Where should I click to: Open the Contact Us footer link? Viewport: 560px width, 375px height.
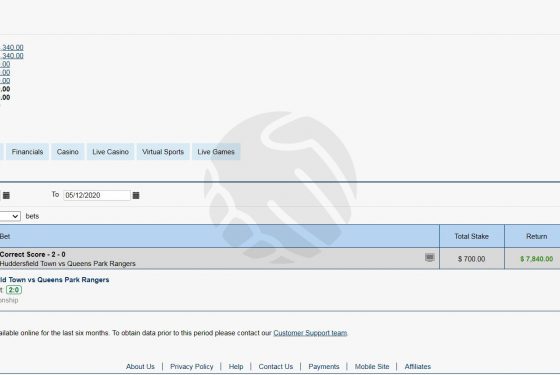click(x=276, y=366)
